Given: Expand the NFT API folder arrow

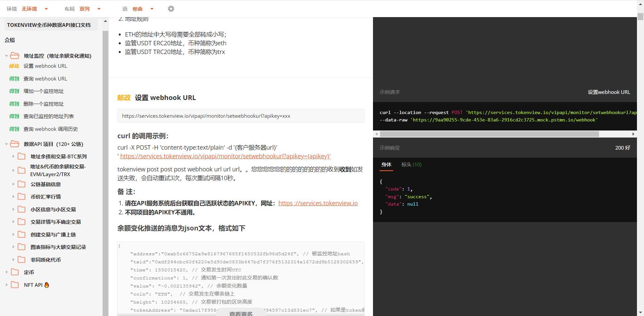Looking at the screenshot, I should (6, 285).
